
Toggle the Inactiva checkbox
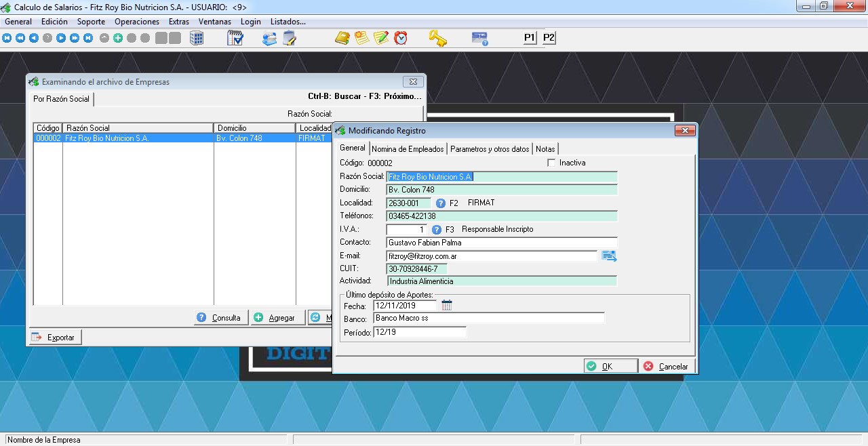pyautogui.click(x=551, y=163)
